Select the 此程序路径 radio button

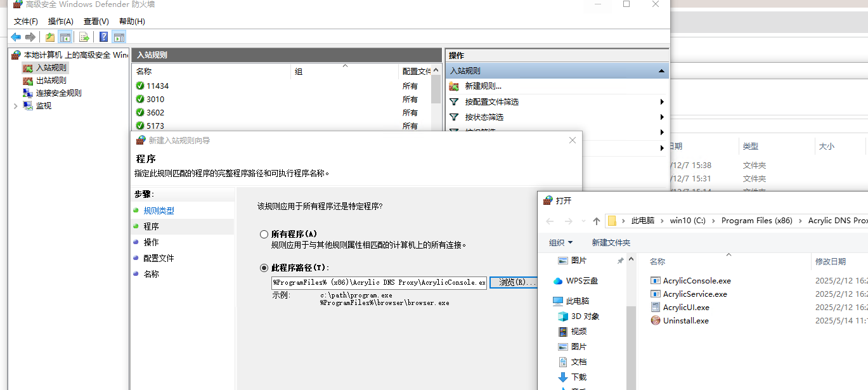(x=264, y=268)
